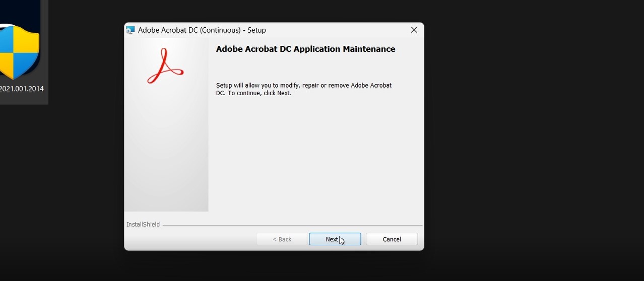
Task: Click the 2021.001.2014 file name label
Action: pos(22,89)
